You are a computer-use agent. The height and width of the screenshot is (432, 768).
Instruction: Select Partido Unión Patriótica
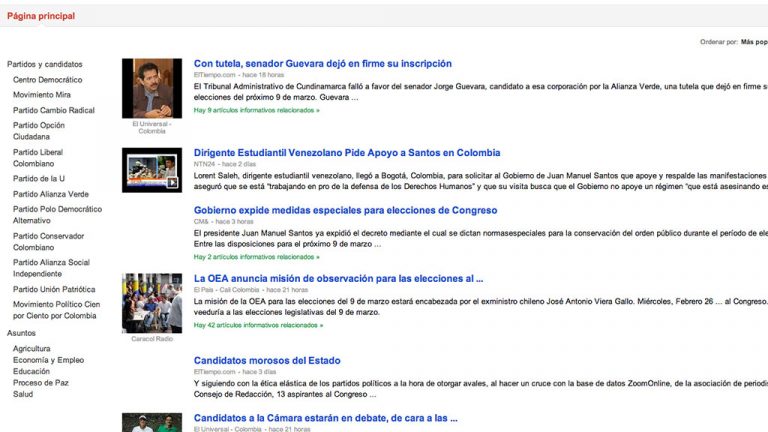tap(54, 289)
